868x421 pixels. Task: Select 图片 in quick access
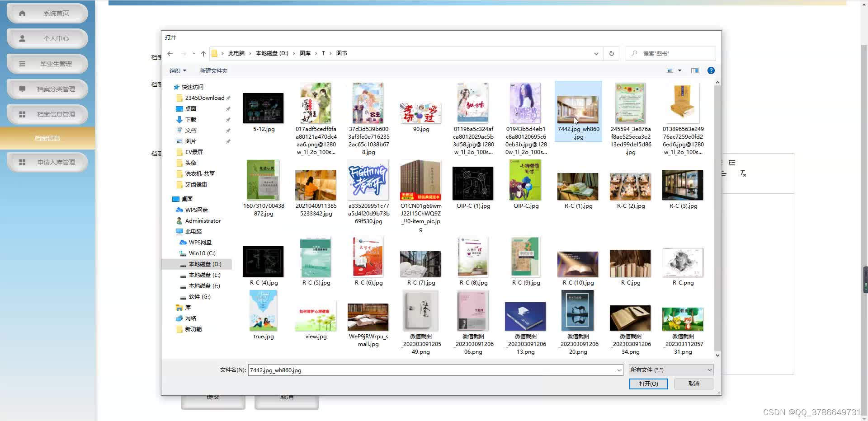click(190, 141)
